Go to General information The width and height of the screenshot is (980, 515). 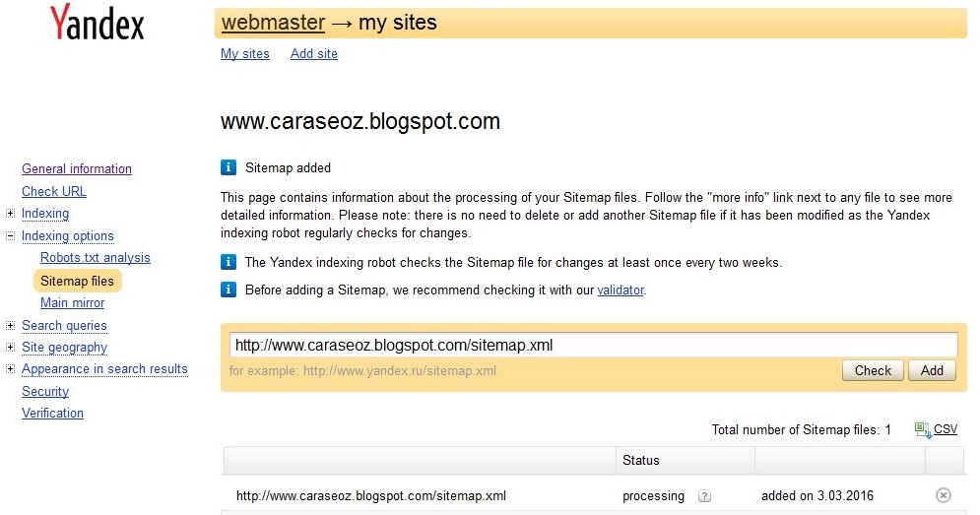coord(77,169)
